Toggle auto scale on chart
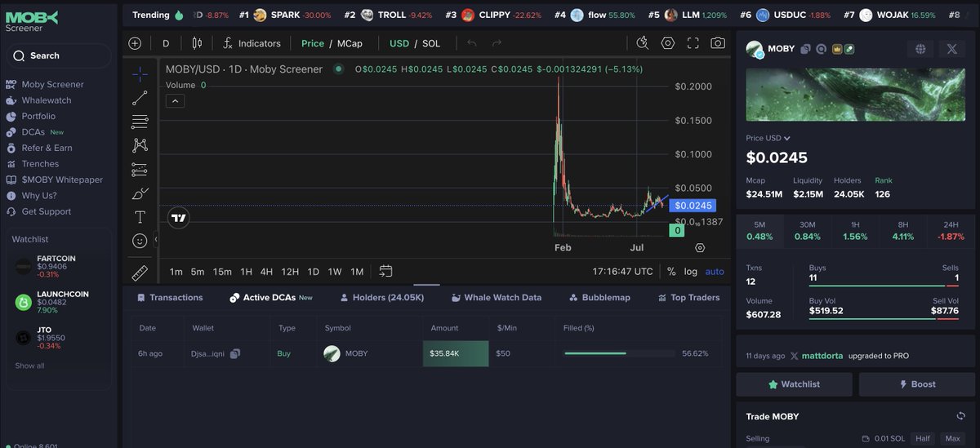The image size is (980, 448). pos(715,272)
